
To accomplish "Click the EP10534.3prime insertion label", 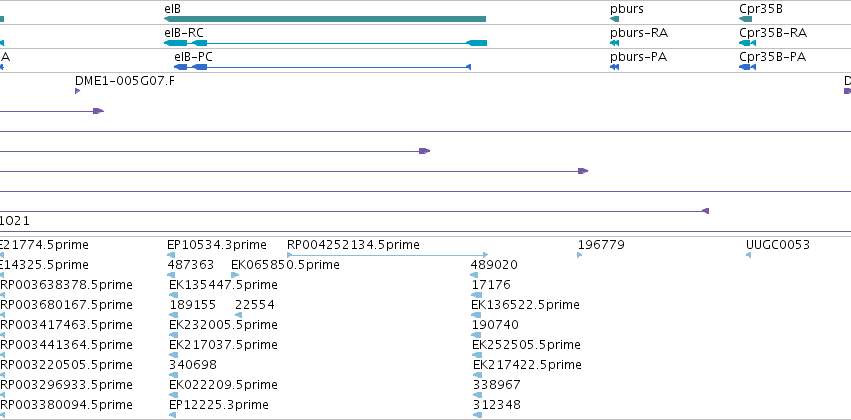I will [x=217, y=245].
